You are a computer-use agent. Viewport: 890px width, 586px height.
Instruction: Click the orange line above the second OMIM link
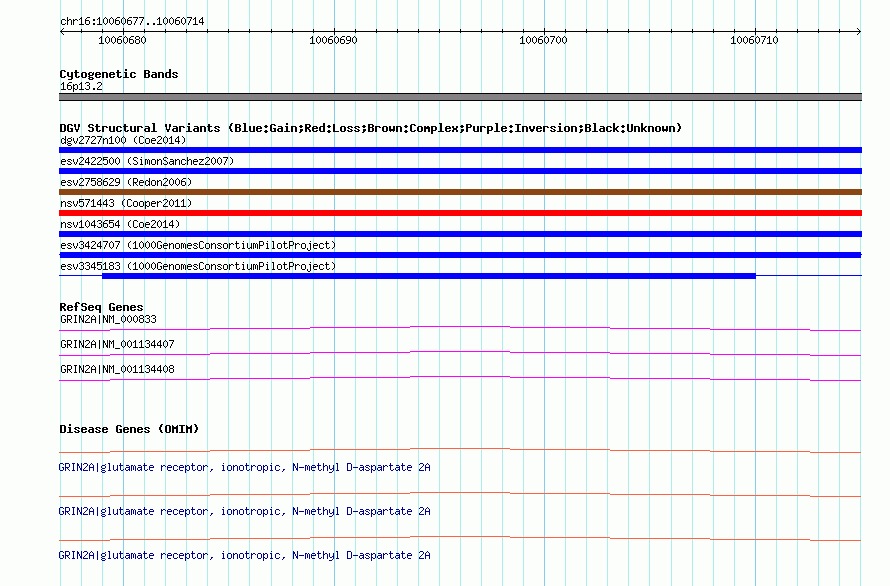(460, 494)
